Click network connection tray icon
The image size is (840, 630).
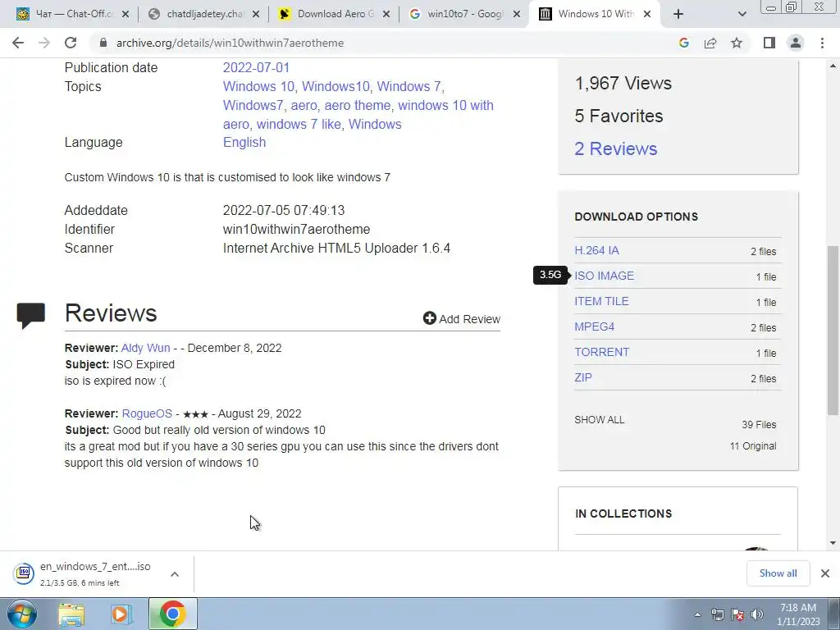click(x=718, y=614)
